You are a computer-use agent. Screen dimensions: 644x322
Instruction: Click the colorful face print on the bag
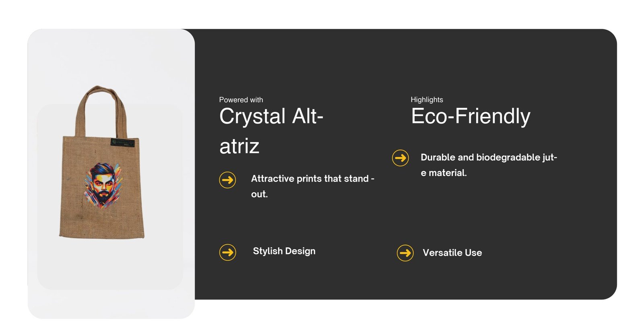(103, 185)
